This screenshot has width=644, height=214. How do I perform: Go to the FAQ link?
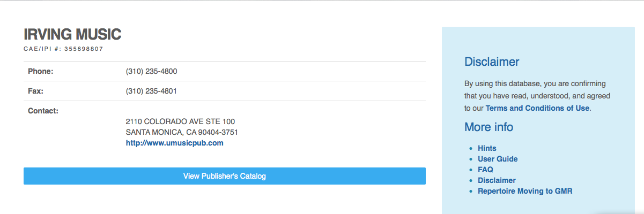tap(485, 170)
